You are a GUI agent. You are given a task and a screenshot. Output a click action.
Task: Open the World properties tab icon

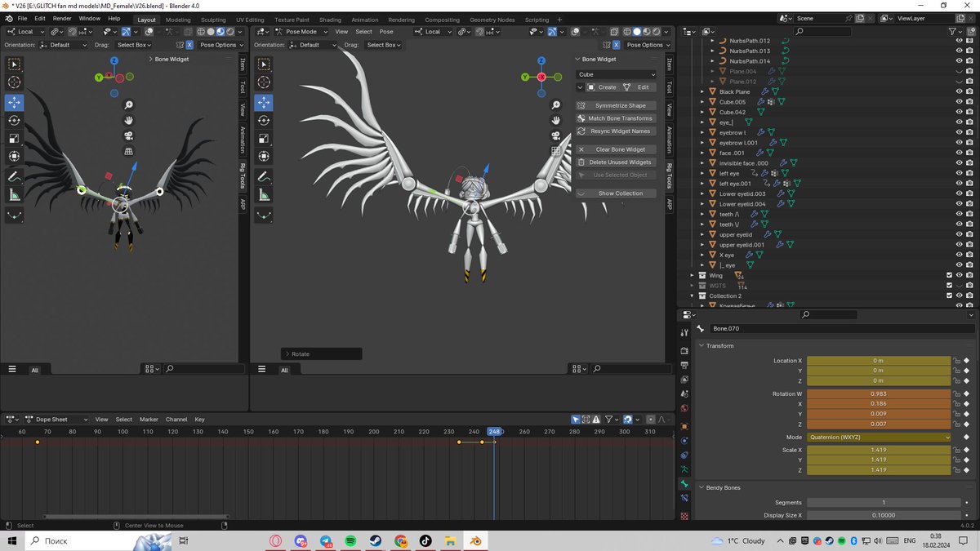click(x=684, y=407)
